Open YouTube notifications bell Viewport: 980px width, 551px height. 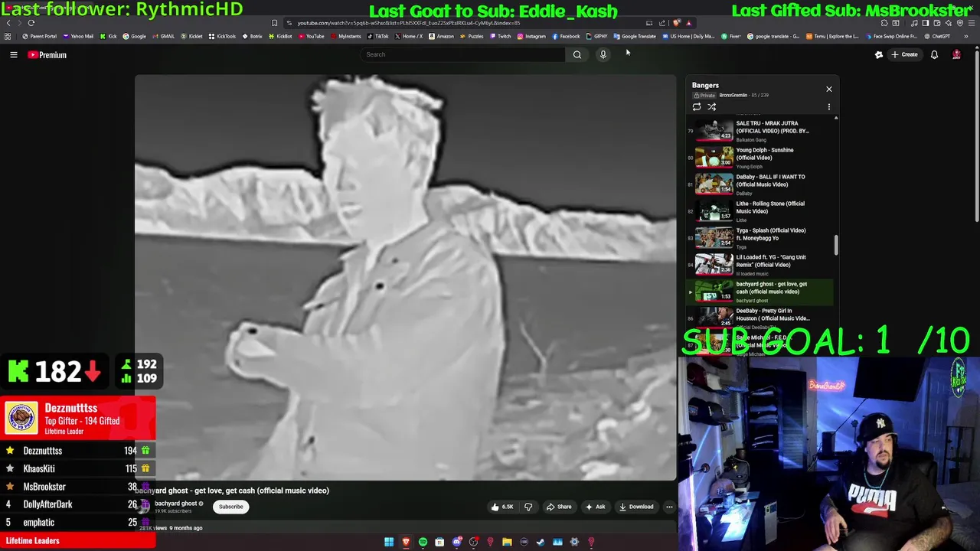(934, 55)
